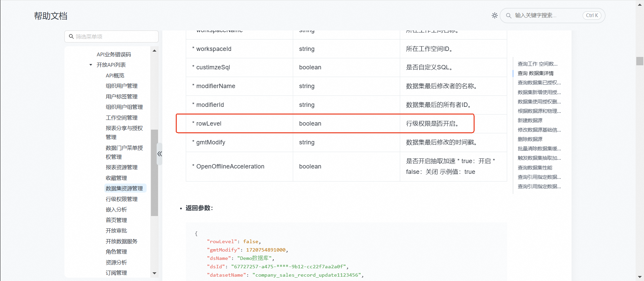Jump to 新建数据源 section
The height and width of the screenshot is (281, 644).
point(530,121)
